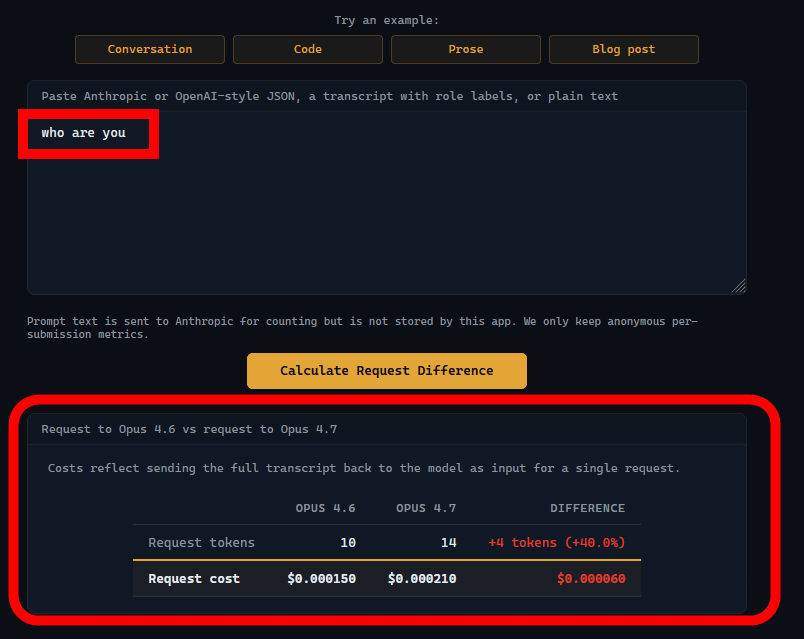The image size is (804, 639).
Task: Focus the prompt text area containing 'who are you'
Action: pyautogui.click(x=387, y=203)
